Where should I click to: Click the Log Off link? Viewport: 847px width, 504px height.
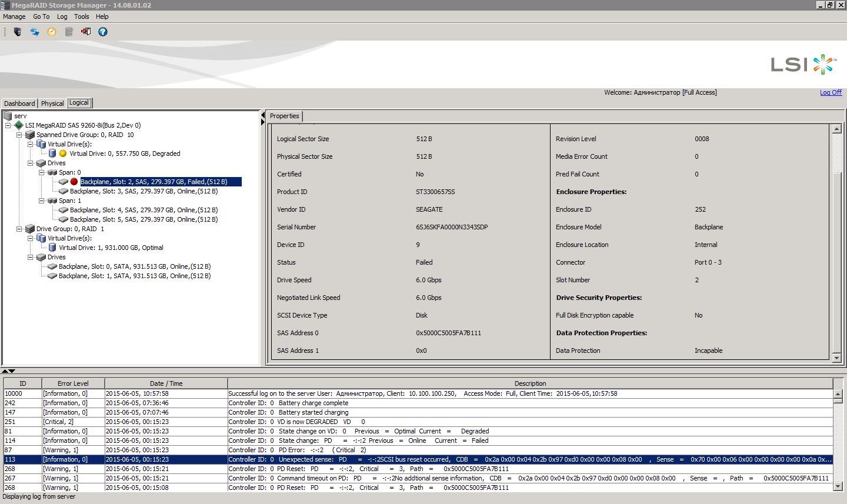[831, 92]
